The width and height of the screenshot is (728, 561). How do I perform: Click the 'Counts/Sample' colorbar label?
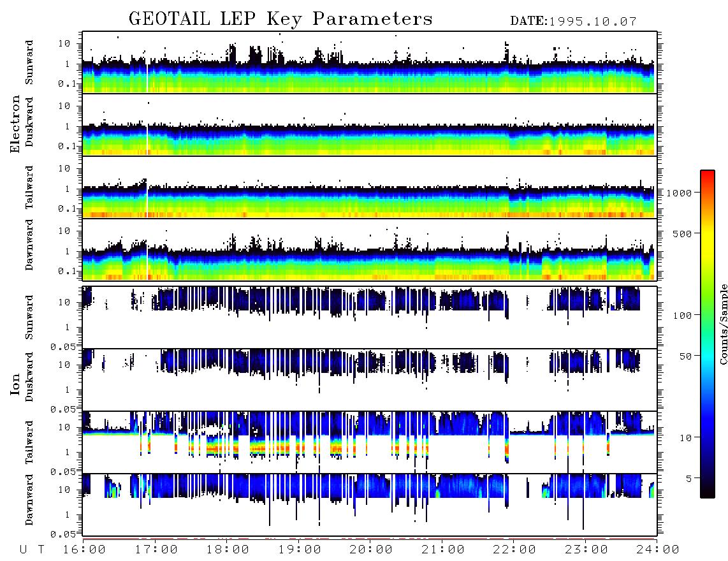pyautogui.click(x=723, y=324)
